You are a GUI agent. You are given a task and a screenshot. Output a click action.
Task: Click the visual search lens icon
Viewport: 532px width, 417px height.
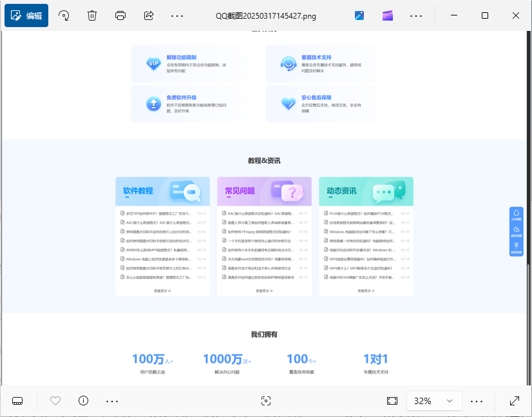click(266, 401)
